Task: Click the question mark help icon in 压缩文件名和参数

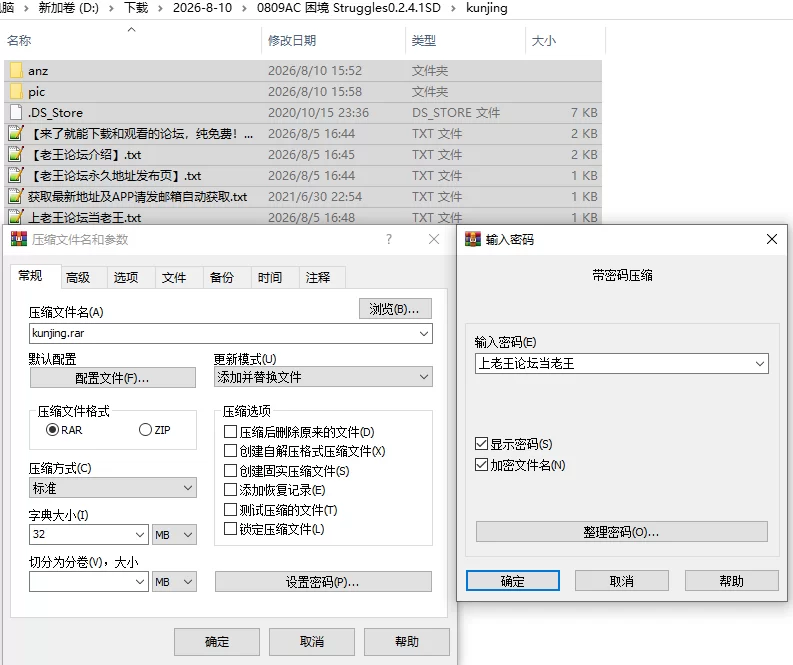Action: point(388,239)
